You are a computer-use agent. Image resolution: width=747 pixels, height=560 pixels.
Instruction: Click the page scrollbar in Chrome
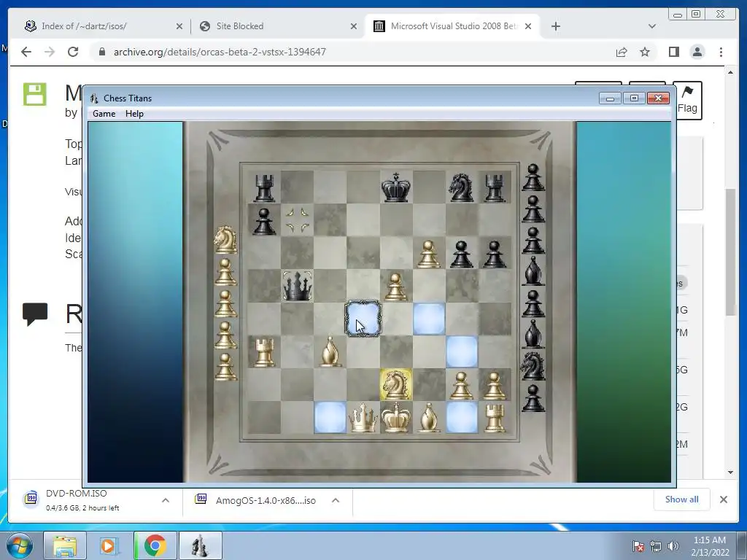coord(730,252)
